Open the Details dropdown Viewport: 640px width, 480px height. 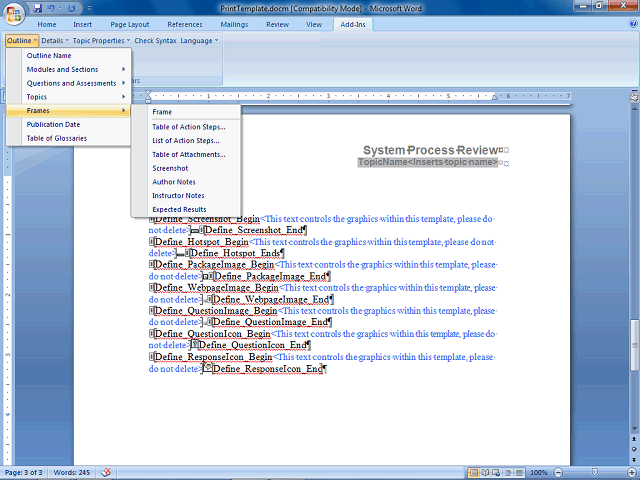[55, 40]
